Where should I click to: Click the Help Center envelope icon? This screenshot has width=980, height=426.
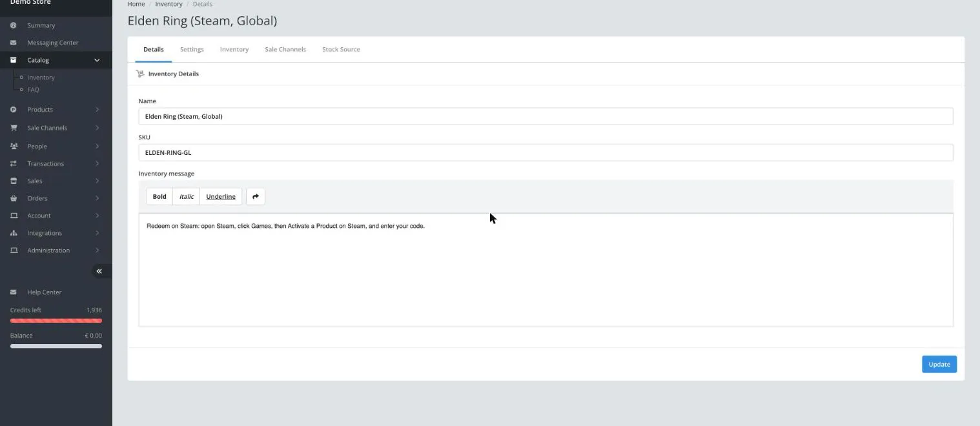click(x=14, y=292)
